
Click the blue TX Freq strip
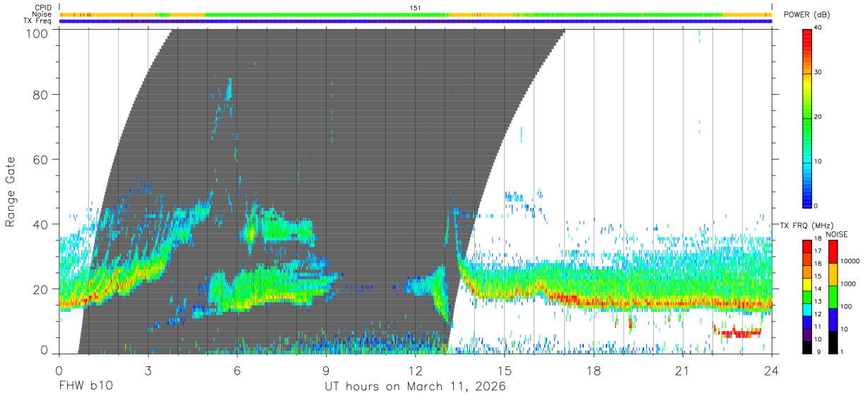tap(416, 21)
